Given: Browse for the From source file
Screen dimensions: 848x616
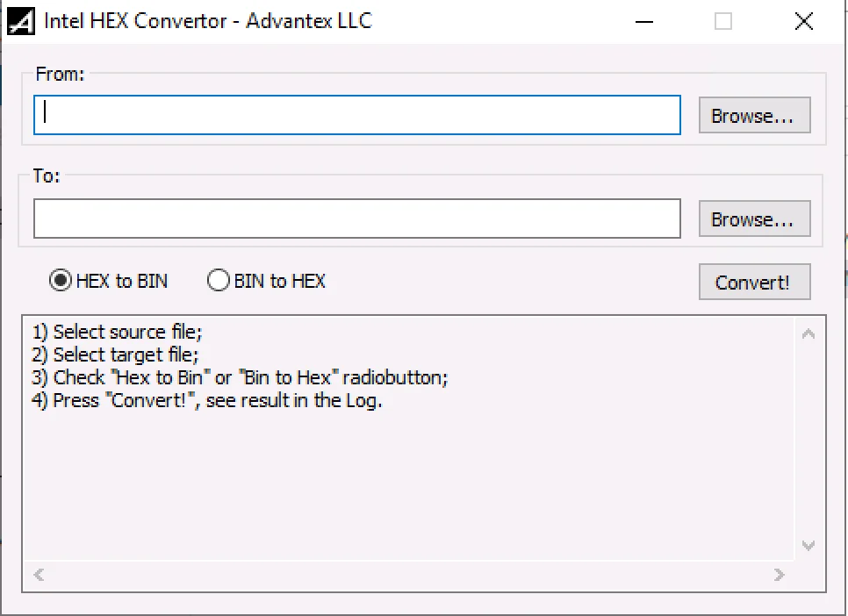Looking at the screenshot, I should [753, 116].
